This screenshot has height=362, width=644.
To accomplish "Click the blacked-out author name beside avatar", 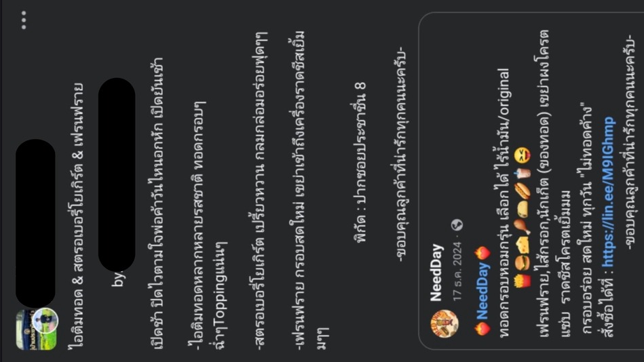I will point(35,223).
